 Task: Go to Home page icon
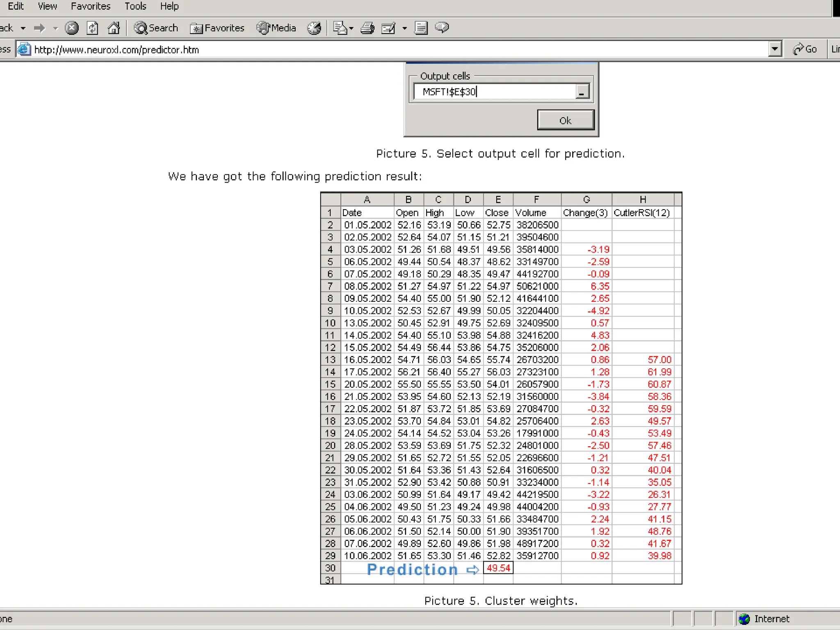[x=114, y=28]
